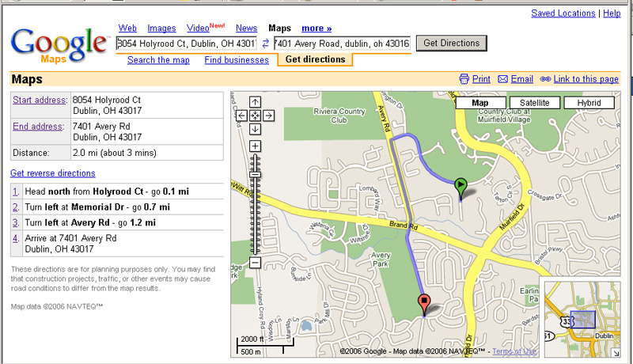Enable Hybrid map view

pos(589,103)
